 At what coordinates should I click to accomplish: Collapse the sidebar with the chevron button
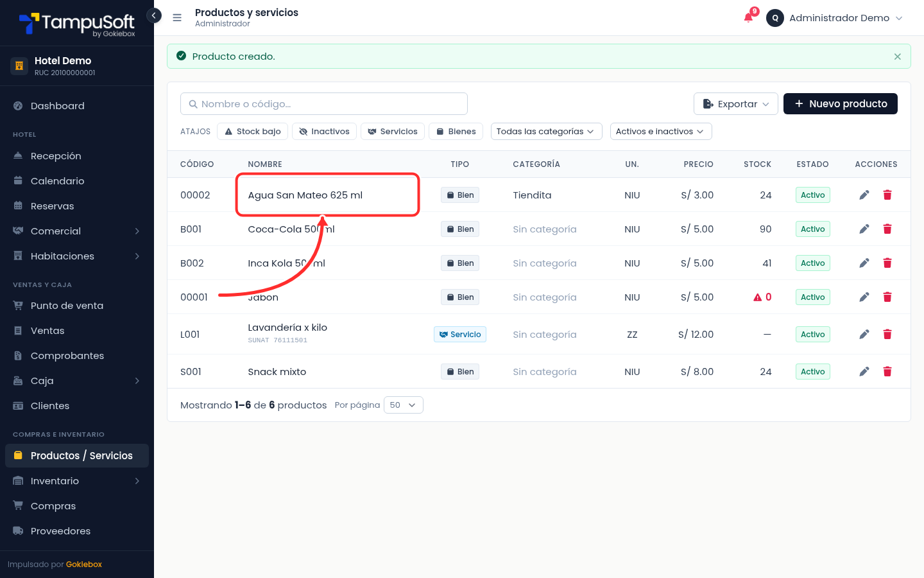[x=154, y=15]
